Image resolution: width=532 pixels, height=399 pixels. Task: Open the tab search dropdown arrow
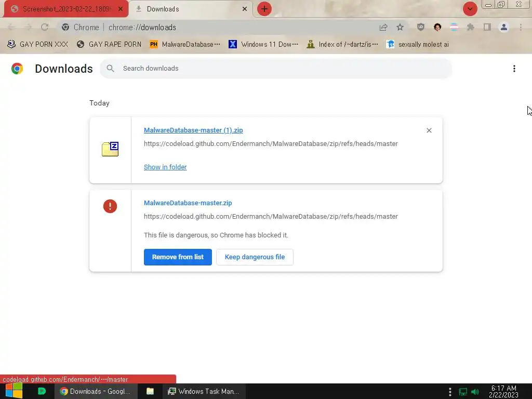pos(470,9)
